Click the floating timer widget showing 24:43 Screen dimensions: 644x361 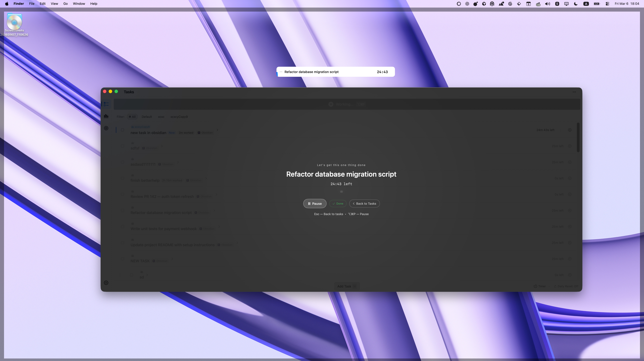point(335,72)
